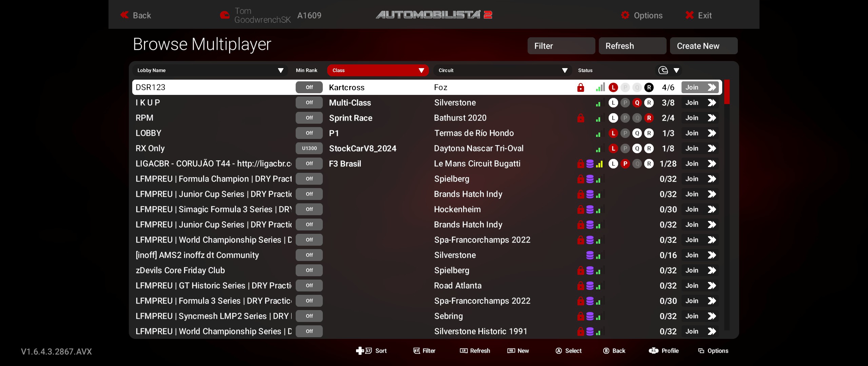
Task: Join the DSR123 lobby
Action: click(x=700, y=87)
